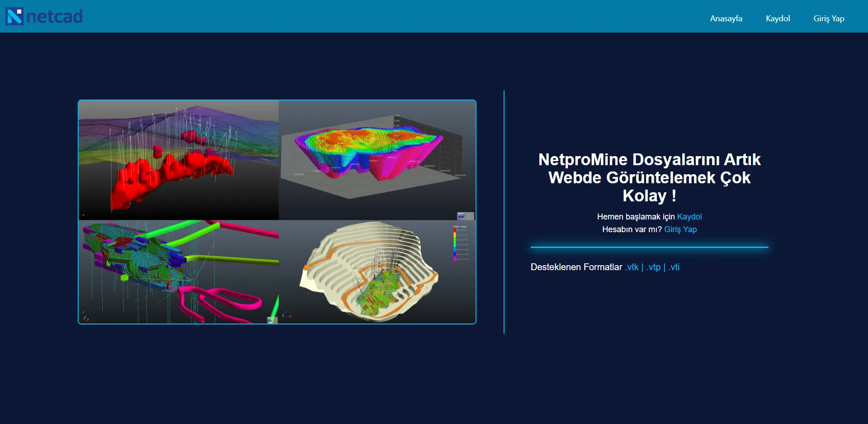
Task: Click the Netcad N logo icon
Action: tap(14, 17)
